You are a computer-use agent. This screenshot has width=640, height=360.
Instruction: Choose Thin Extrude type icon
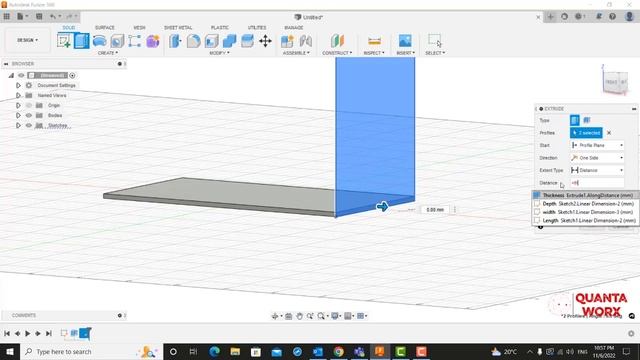[587, 120]
